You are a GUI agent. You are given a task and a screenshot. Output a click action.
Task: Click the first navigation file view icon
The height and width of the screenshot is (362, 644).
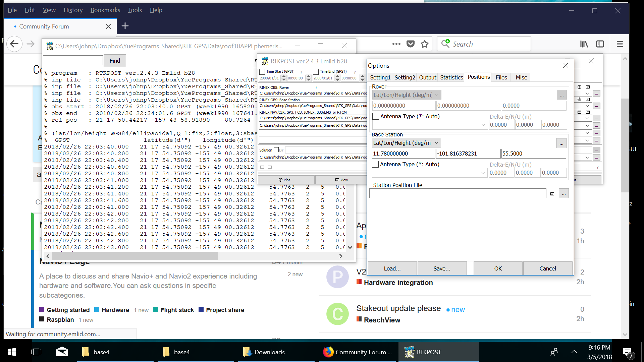pos(579,112)
